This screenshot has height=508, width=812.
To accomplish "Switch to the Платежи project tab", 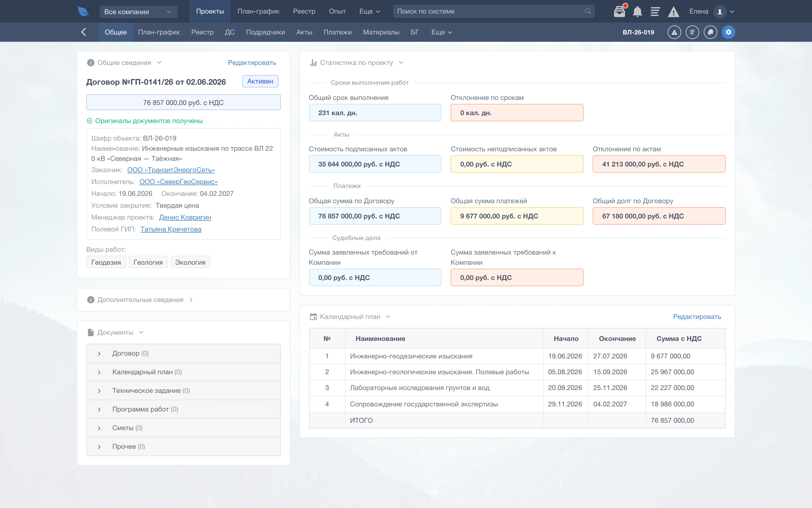I will point(337,32).
